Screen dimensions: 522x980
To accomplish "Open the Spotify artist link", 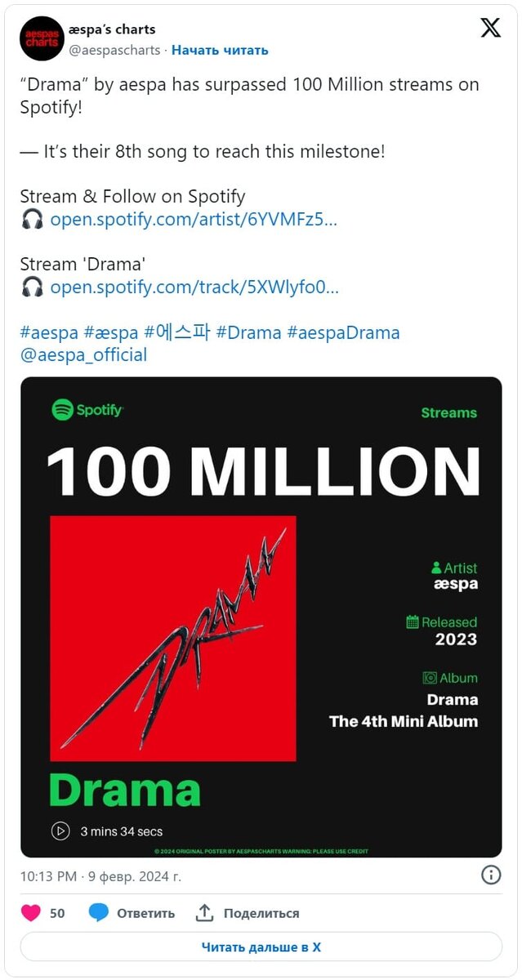I will pyautogui.click(x=194, y=219).
